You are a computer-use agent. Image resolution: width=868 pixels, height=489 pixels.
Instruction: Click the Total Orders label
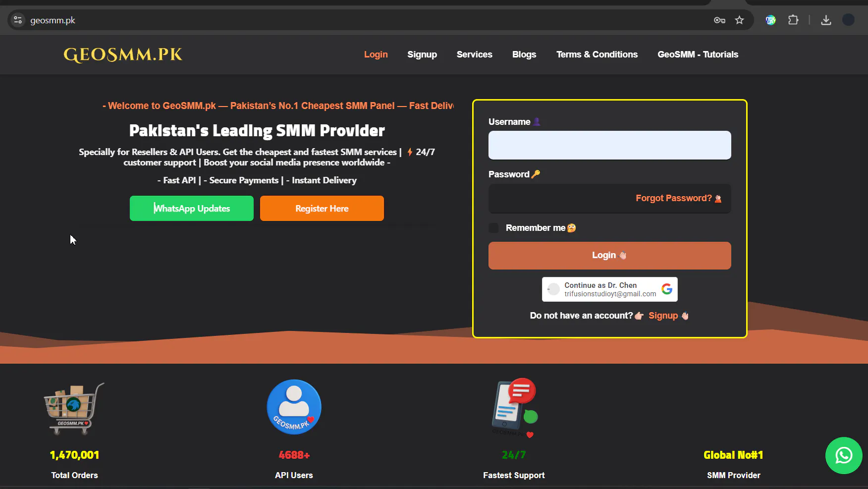click(x=74, y=476)
